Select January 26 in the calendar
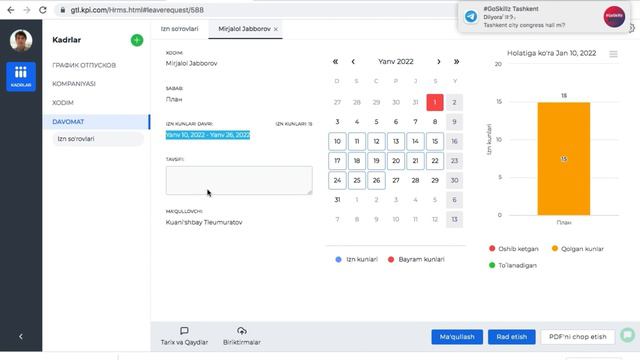640x360 pixels. click(376, 180)
